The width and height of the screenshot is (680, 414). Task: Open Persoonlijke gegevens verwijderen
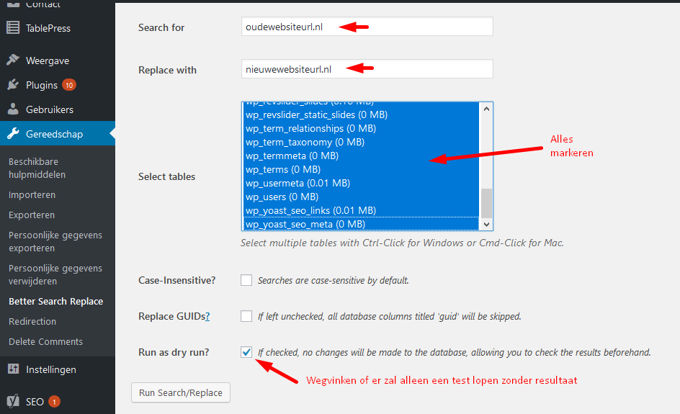tap(56, 274)
